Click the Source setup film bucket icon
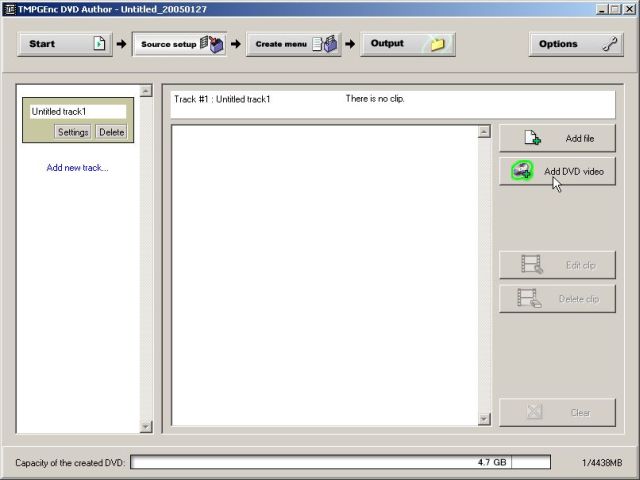640x480 pixels. [x=212, y=44]
